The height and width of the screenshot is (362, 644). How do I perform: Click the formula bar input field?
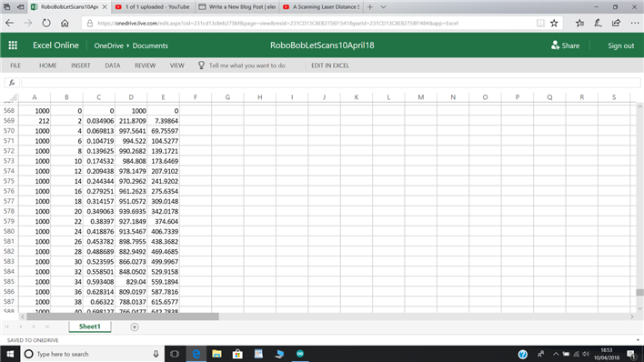point(330,83)
